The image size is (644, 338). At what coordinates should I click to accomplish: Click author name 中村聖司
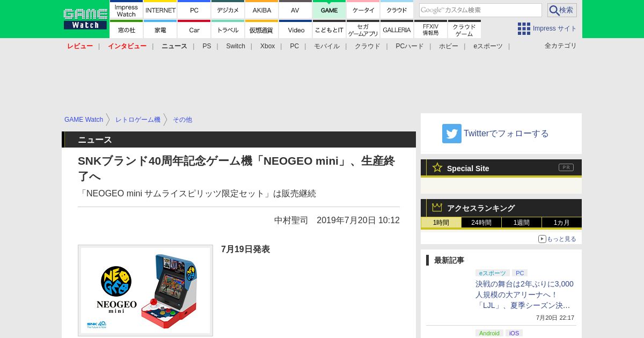pos(291,221)
